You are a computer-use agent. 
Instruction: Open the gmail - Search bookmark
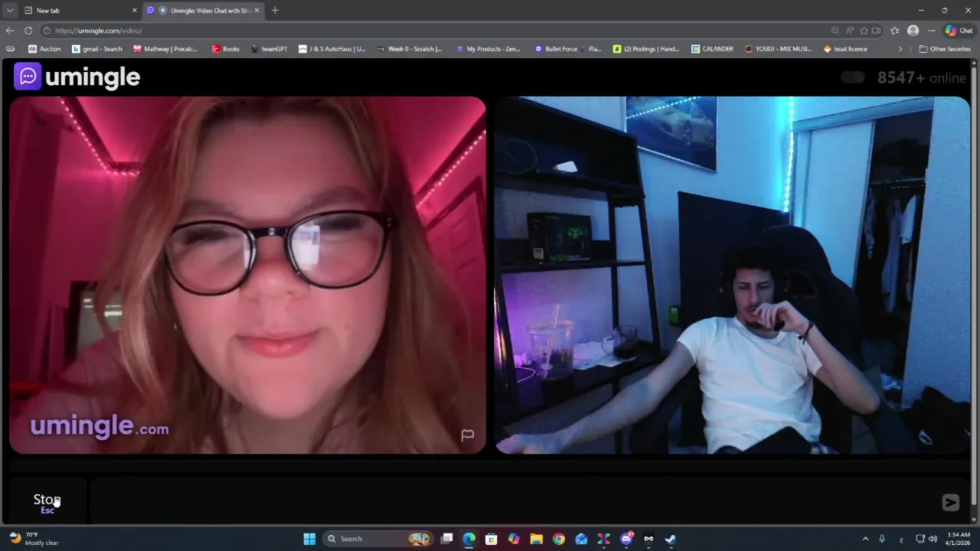pyautogui.click(x=97, y=49)
